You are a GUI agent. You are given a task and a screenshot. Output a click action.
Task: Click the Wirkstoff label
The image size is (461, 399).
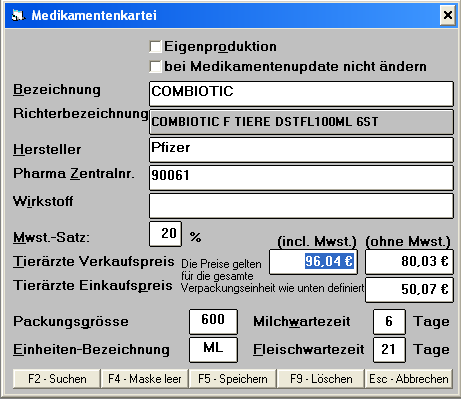pyautogui.click(x=43, y=201)
